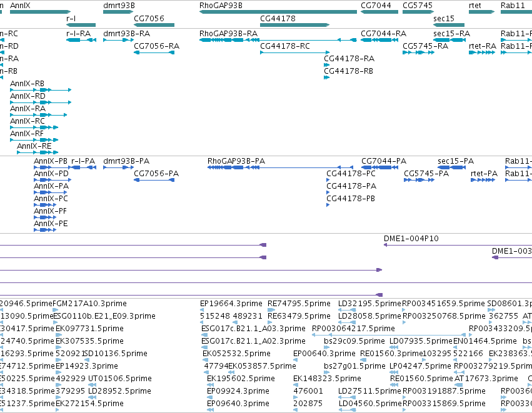The height and width of the screenshot is (413, 532).
Task: Click EST RE63479.5prime
Action: (x=271, y=322)
